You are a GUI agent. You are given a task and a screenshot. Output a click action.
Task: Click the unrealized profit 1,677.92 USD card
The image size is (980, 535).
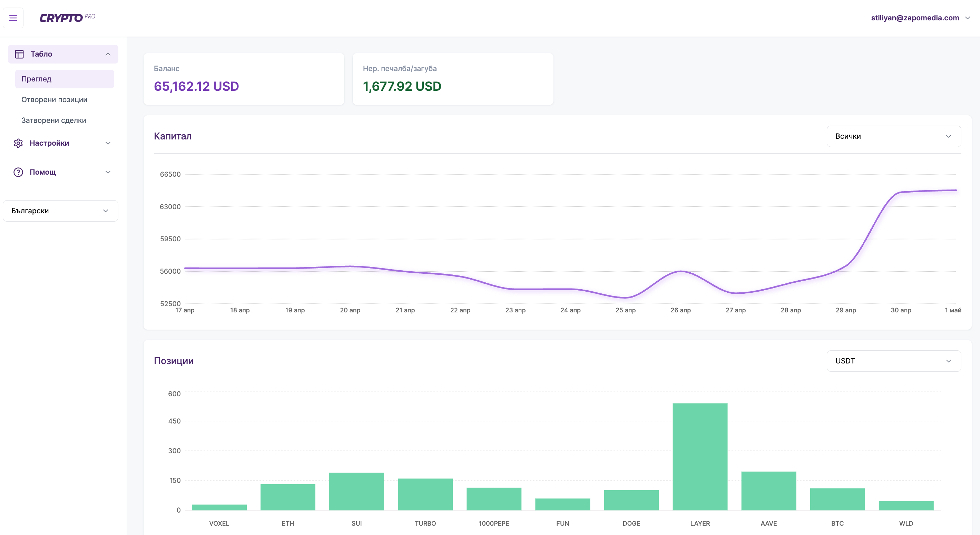(x=402, y=86)
